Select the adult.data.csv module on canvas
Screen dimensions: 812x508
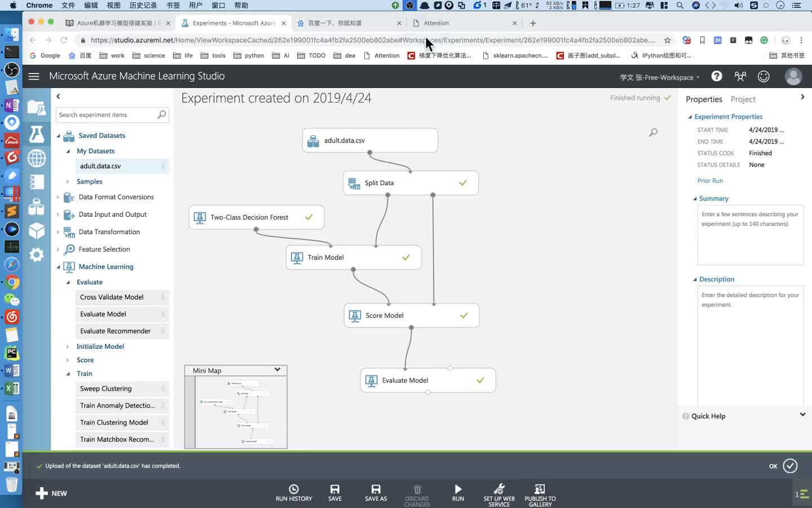[x=370, y=141]
